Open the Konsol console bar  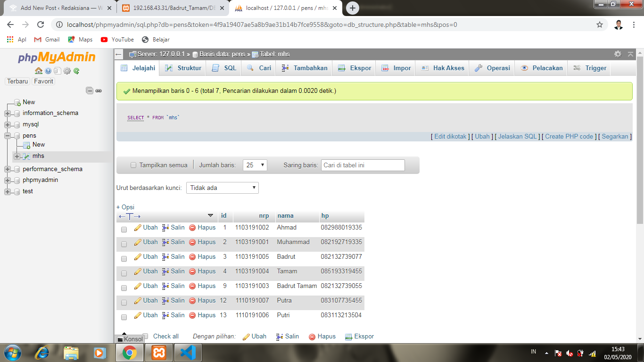(130, 339)
